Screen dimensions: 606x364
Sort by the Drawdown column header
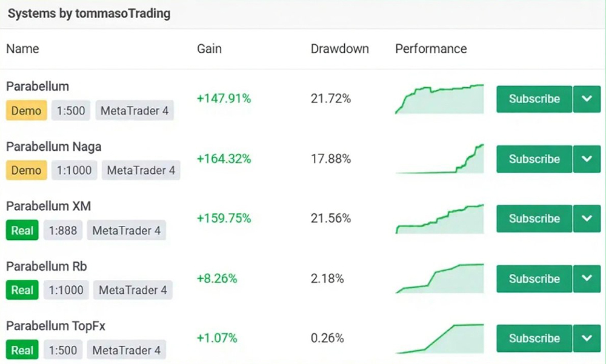pos(339,49)
